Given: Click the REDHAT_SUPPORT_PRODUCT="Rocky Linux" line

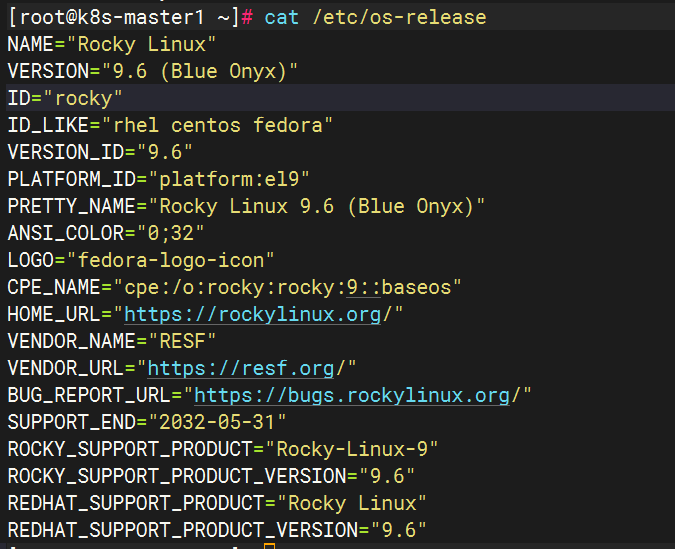Looking at the screenshot, I should [x=217, y=503].
